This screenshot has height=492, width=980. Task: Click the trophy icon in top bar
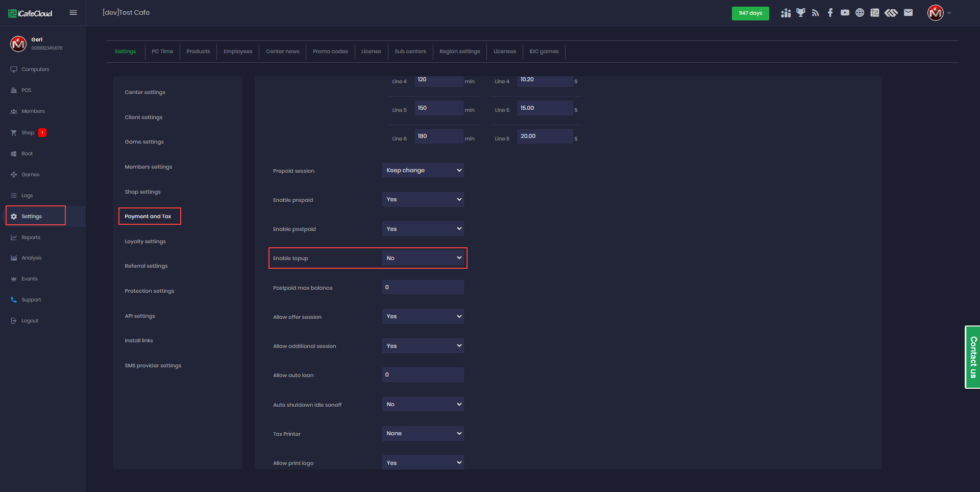[800, 13]
